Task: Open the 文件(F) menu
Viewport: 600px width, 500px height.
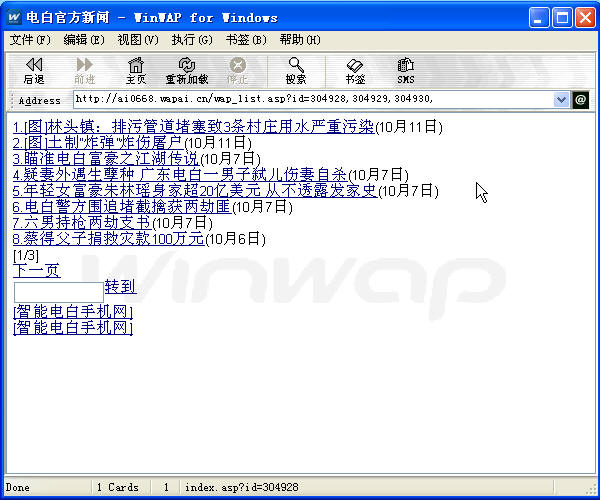Action: coord(29,40)
